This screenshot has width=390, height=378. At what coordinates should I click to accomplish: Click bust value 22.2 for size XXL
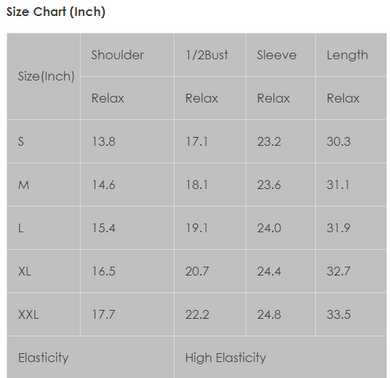tap(197, 315)
